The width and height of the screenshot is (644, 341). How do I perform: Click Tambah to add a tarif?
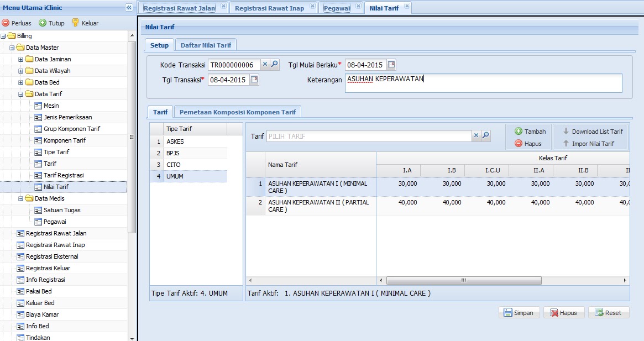coord(530,132)
